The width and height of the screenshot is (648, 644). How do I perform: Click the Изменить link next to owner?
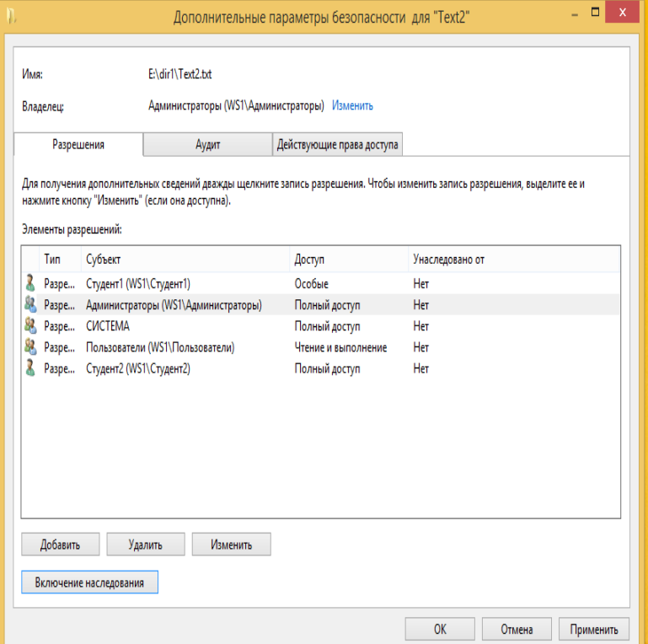352,106
